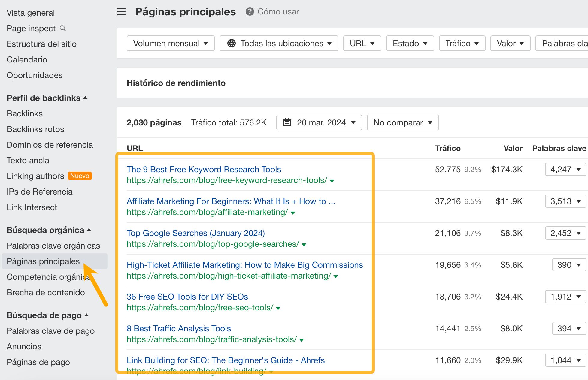The image size is (588, 380).
Task: Open the hamburger menu icon
Action: [121, 11]
